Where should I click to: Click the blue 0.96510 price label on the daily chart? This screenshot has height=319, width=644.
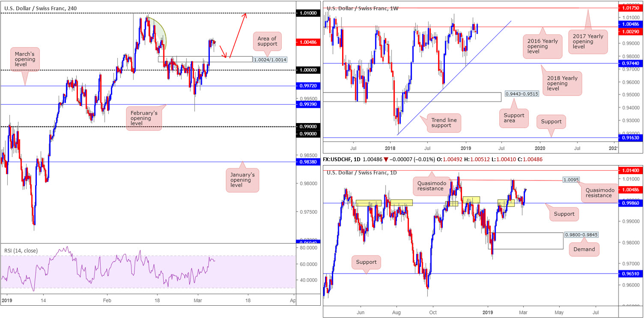631,273
